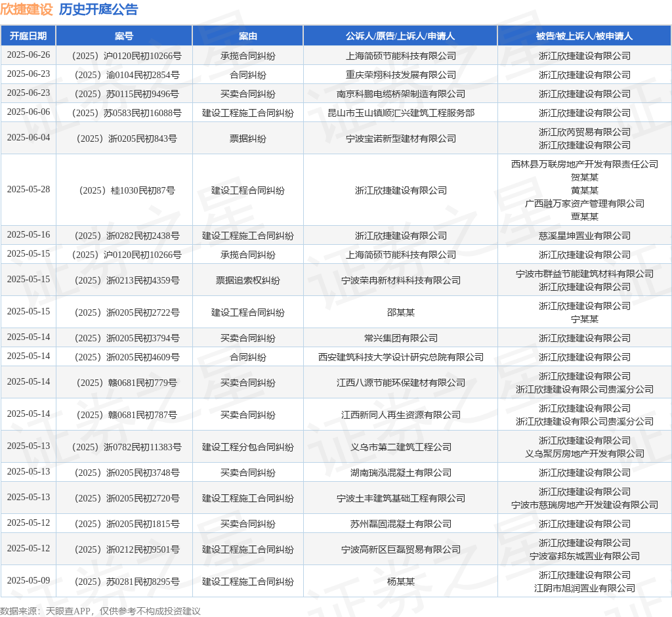Click plaintiff 昆山市玉山镇顺汇兴建筑工程服务部
The height and width of the screenshot is (617, 672).
click(401, 113)
